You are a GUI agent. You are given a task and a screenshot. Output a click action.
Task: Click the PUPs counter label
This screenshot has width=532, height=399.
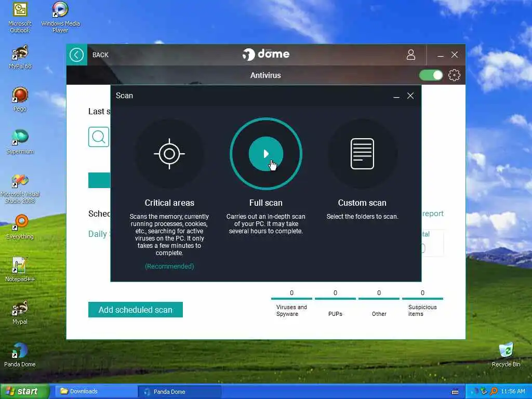(x=335, y=314)
